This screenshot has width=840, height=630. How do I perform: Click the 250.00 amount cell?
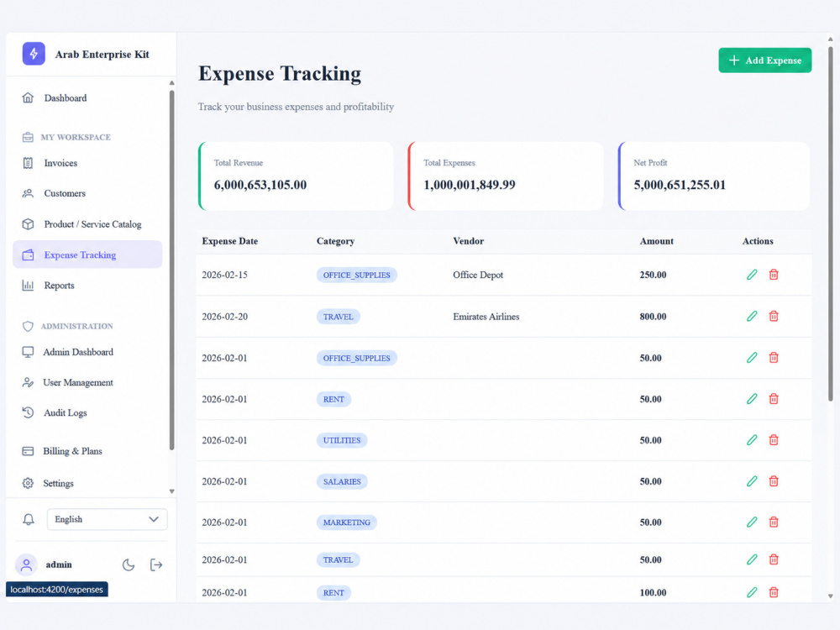coord(653,275)
